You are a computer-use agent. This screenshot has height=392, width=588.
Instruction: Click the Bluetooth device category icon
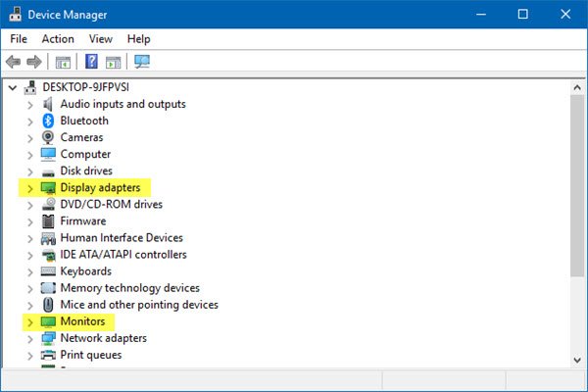(x=48, y=121)
